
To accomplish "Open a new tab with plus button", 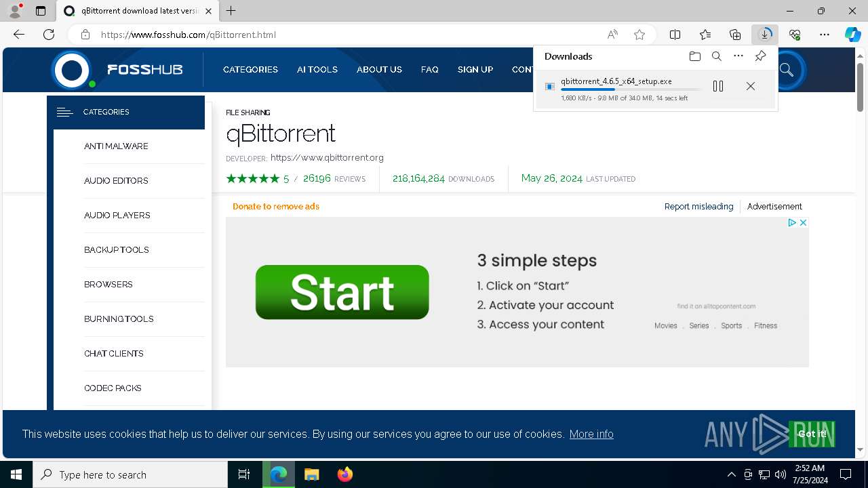I will [231, 11].
